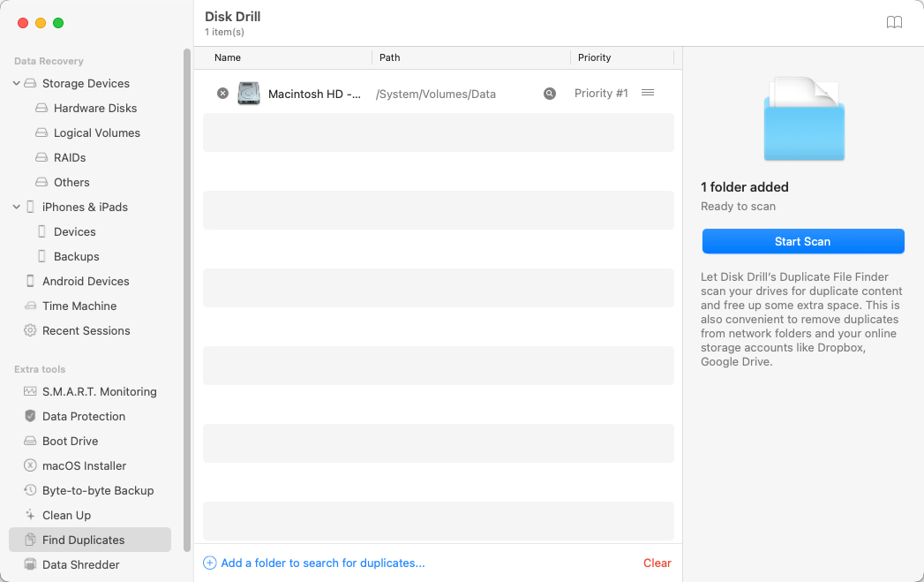Click RAIDs disk icon
This screenshot has width=924, height=582.
41,157
